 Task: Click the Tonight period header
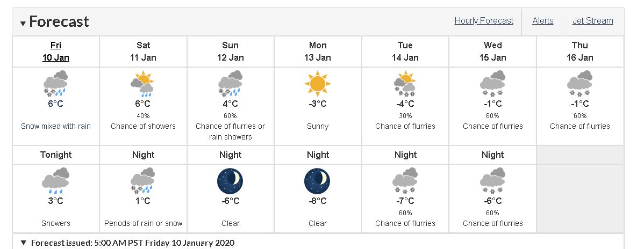56,155
